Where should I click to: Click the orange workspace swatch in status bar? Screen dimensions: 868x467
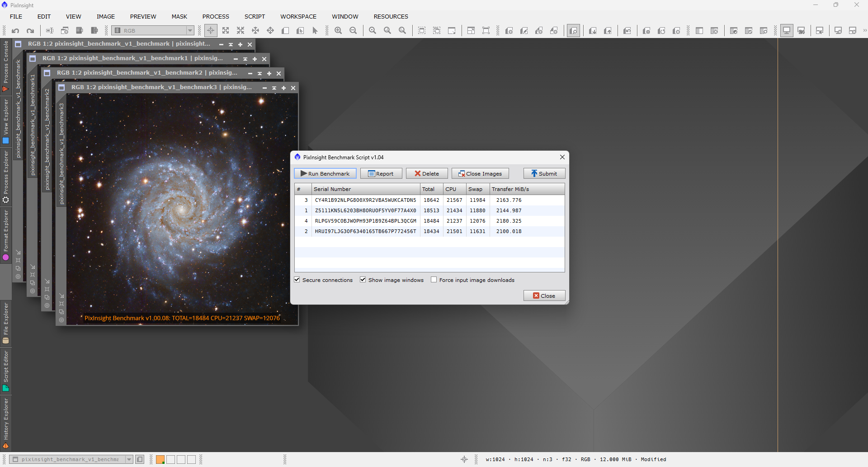point(160,459)
